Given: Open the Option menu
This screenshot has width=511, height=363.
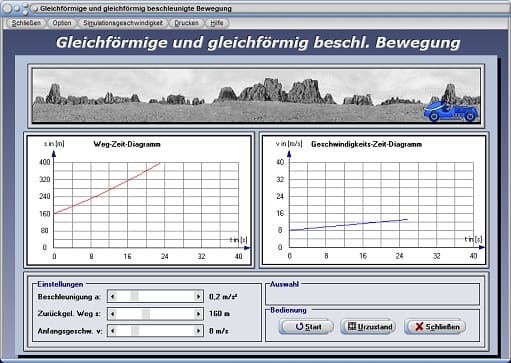Looking at the screenshot, I should pos(62,23).
